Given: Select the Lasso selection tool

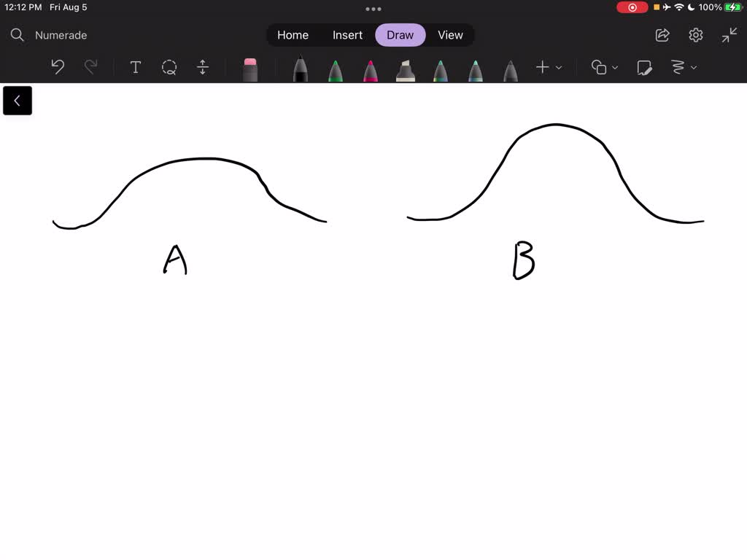Looking at the screenshot, I should pyautogui.click(x=169, y=67).
